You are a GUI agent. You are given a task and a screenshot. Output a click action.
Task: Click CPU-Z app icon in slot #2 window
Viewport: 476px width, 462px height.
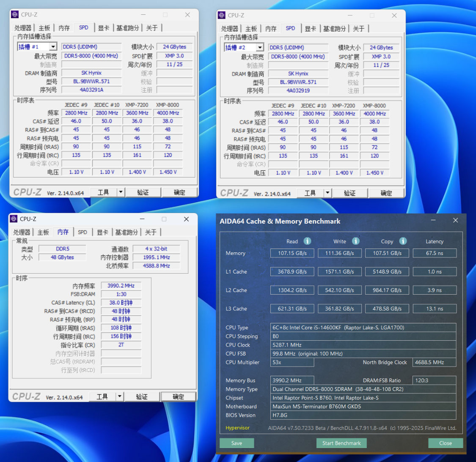pyautogui.click(x=222, y=15)
